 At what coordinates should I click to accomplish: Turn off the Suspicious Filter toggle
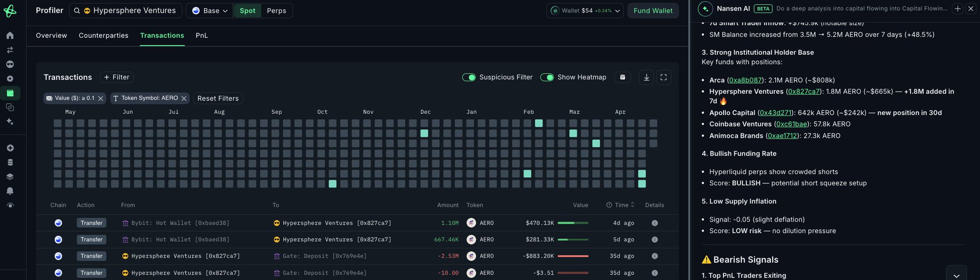469,78
